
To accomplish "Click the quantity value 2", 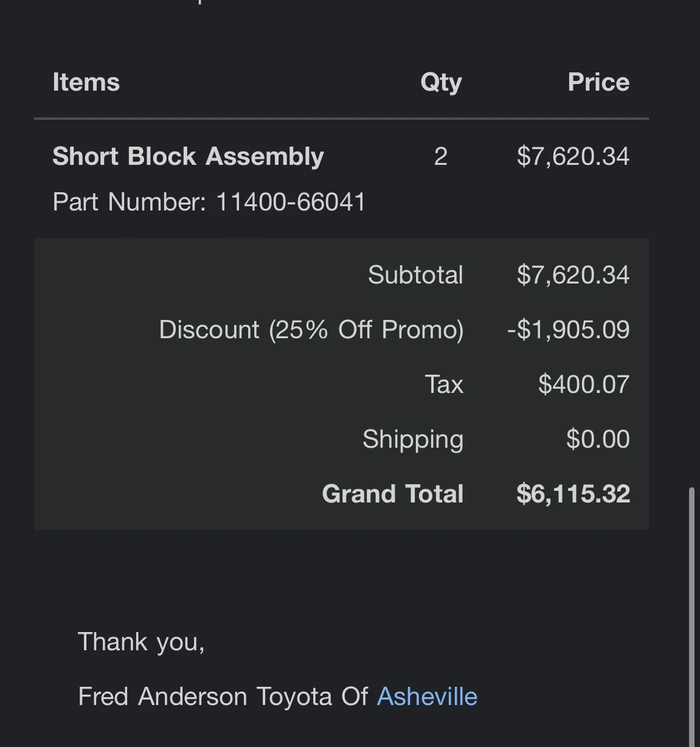I will click(x=441, y=156).
